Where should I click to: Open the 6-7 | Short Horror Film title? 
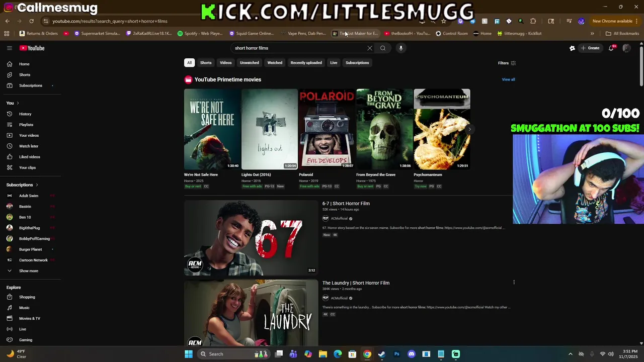click(x=346, y=204)
